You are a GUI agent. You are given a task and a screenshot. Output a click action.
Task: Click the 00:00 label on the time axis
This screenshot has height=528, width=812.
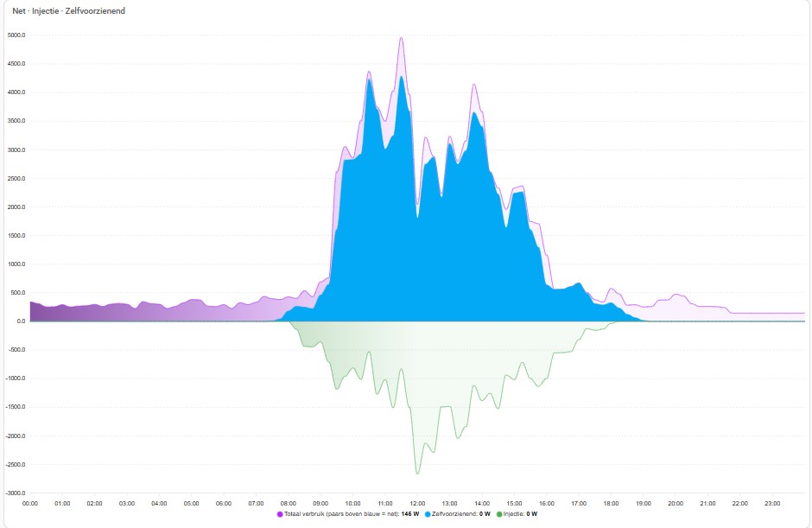click(x=30, y=504)
